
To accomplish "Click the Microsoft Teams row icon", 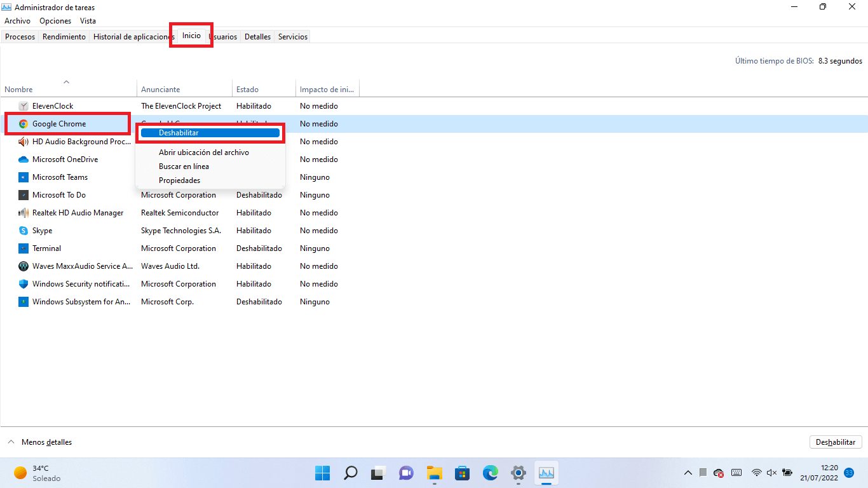I will [x=24, y=177].
